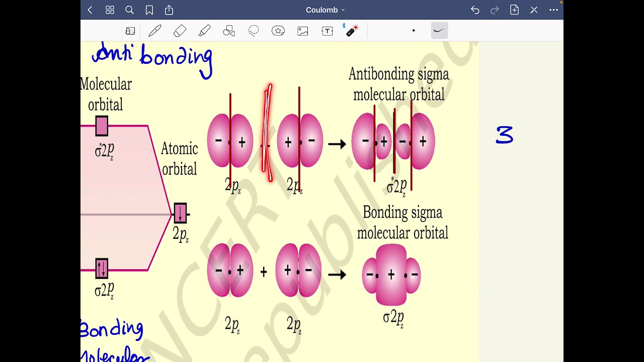Select the Eraser tool
The width and height of the screenshot is (644, 362).
180,31
